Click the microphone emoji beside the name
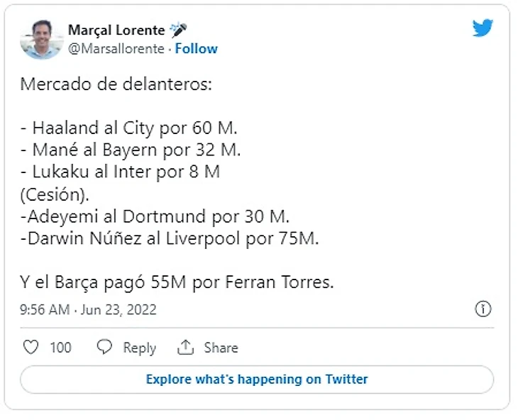This screenshot has height=420, width=518. point(178,30)
